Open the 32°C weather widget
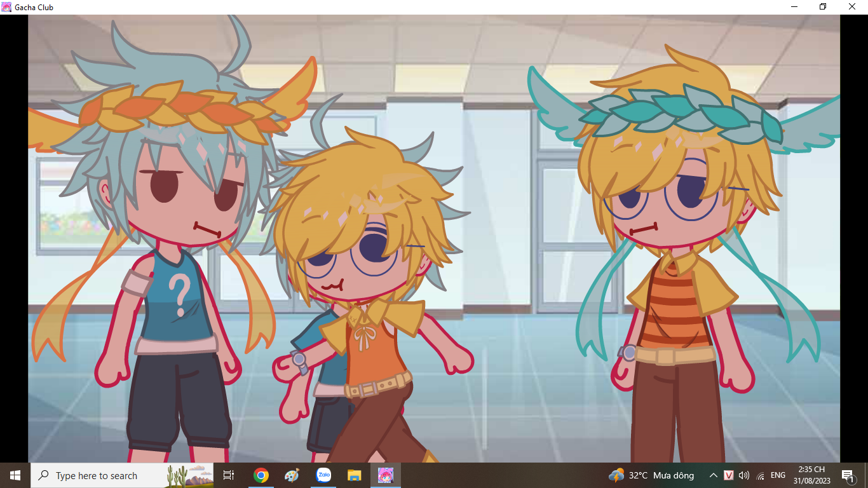Viewport: 868px width, 488px height. 651,475
